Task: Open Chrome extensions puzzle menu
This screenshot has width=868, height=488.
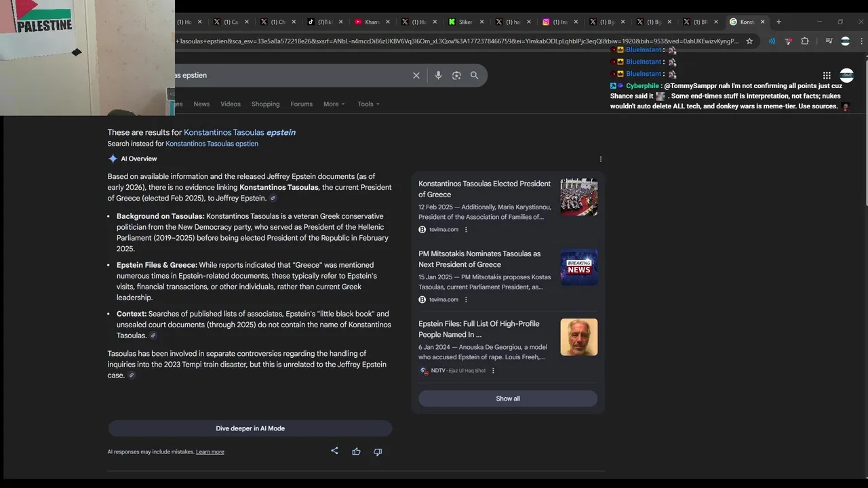Action: (805, 41)
